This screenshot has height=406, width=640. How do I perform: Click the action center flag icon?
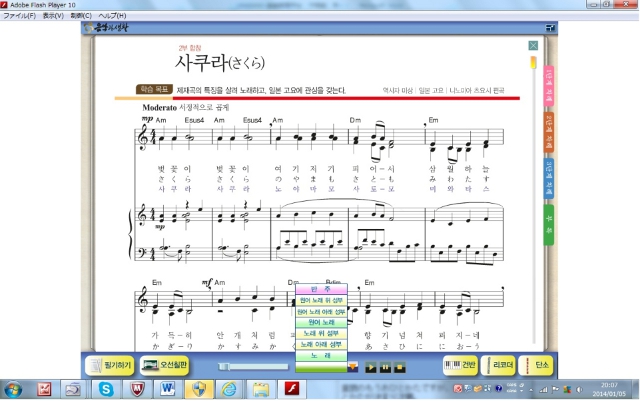(x=556, y=390)
